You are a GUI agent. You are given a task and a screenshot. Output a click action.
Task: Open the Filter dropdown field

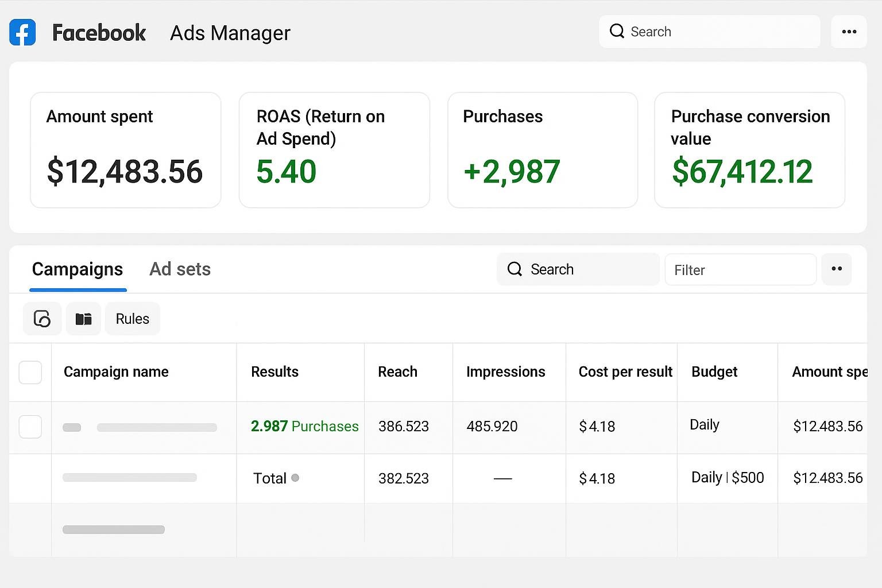click(740, 270)
